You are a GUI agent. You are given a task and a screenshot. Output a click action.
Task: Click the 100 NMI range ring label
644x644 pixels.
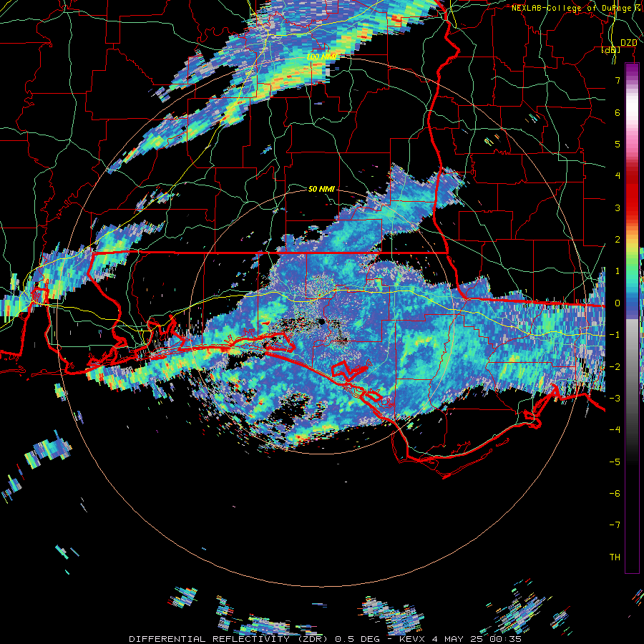click(321, 57)
